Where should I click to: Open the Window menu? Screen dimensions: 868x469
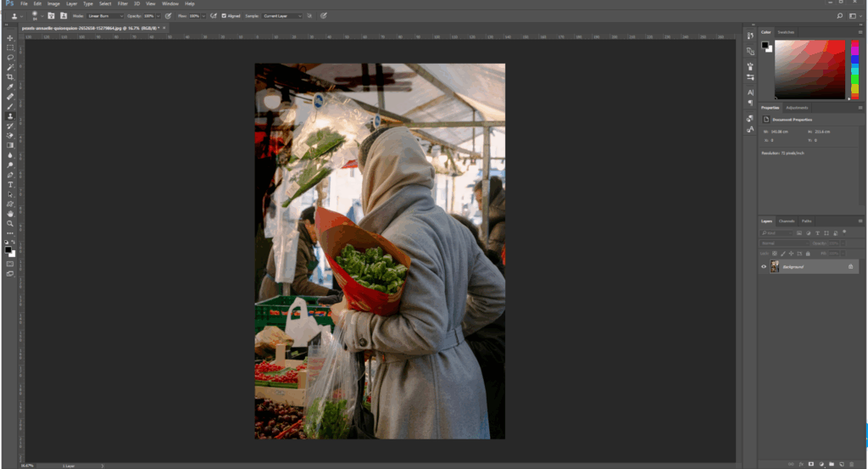click(170, 4)
